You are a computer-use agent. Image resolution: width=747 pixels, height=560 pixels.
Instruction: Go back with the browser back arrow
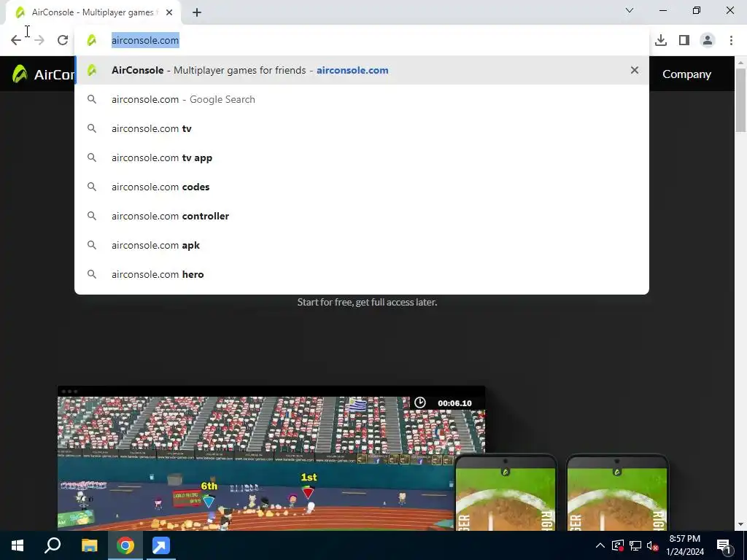click(16, 40)
